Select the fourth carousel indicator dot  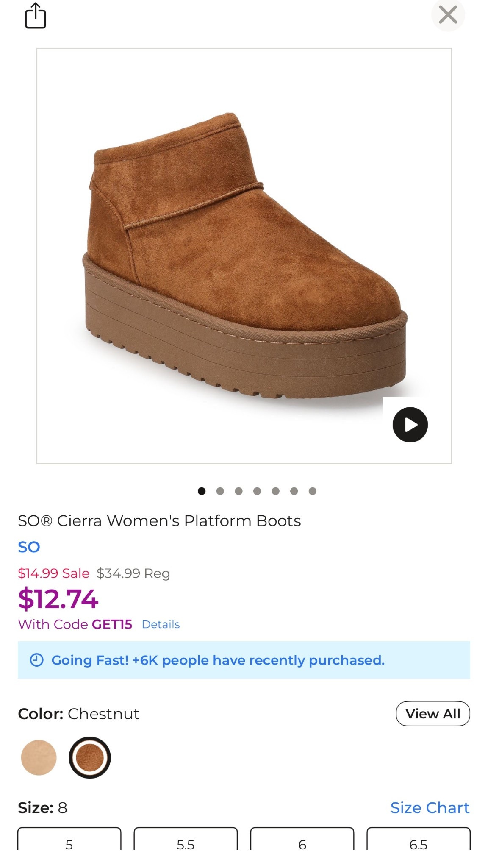click(256, 491)
